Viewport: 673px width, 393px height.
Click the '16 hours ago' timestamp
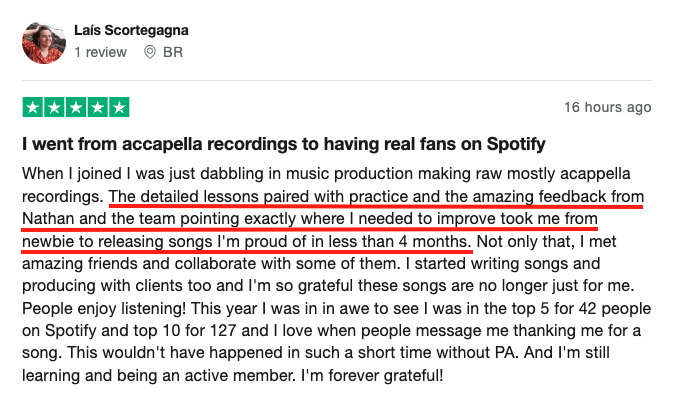coord(607,107)
